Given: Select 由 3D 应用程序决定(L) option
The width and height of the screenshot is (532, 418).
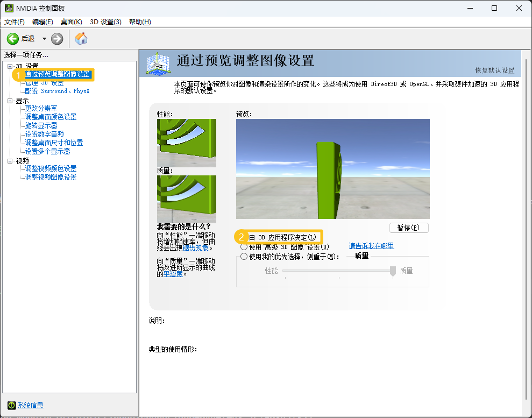Looking at the screenshot, I should (x=282, y=237).
